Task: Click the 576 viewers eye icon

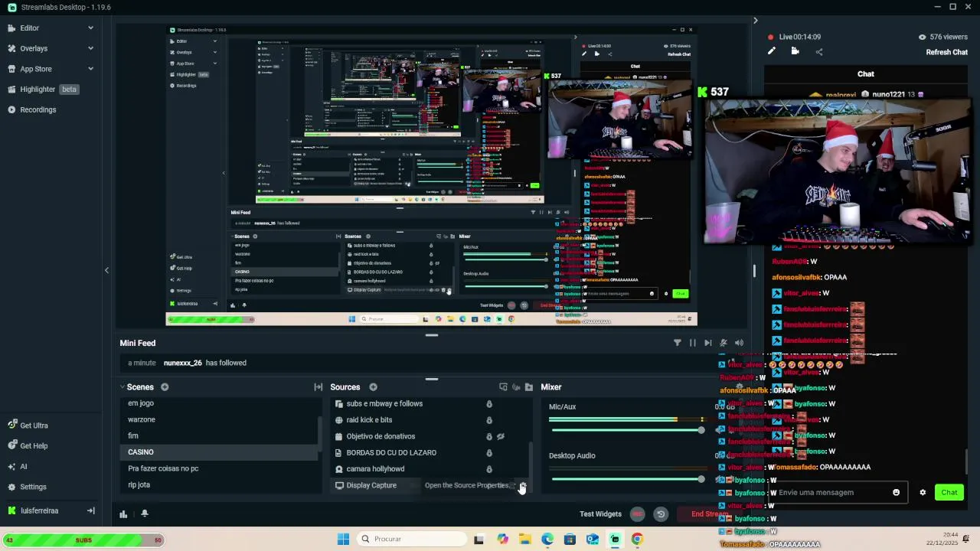Action: pos(922,37)
